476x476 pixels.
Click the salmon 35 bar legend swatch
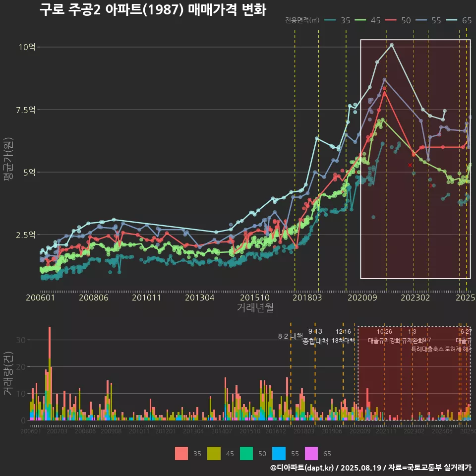click(x=181, y=454)
